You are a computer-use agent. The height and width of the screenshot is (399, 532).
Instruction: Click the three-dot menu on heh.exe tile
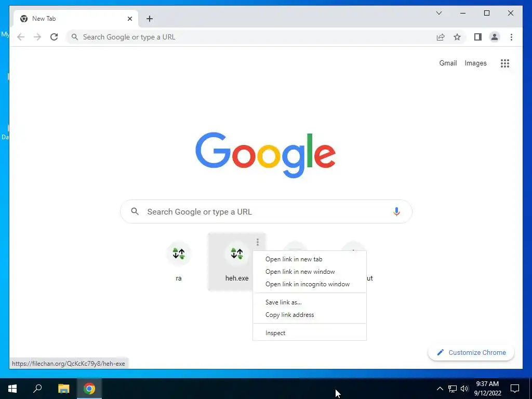[x=258, y=242]
